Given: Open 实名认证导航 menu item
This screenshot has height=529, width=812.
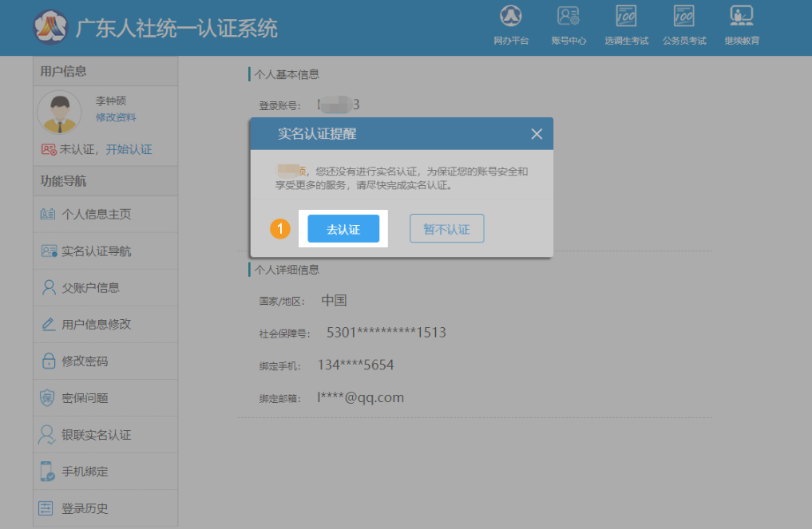Looking at the screenshot, I should pyautogui.click(x=96, y=251).
